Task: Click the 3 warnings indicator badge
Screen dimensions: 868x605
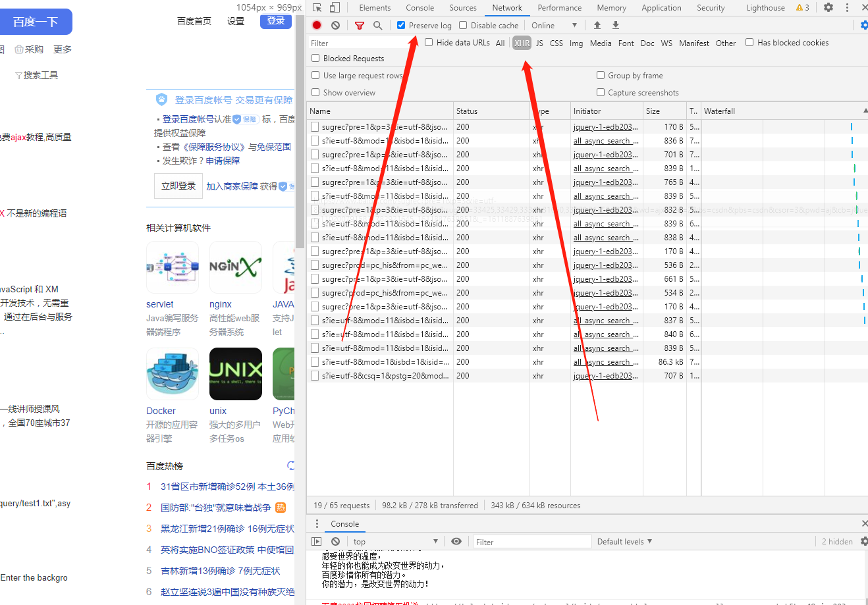Action: click(803, 7)
